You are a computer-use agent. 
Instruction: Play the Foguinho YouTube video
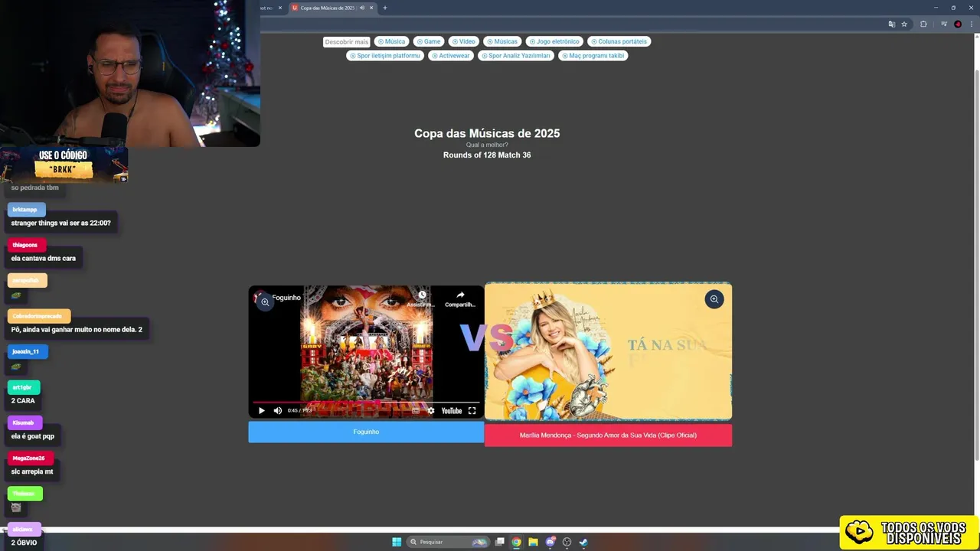(x=261, y=411)
